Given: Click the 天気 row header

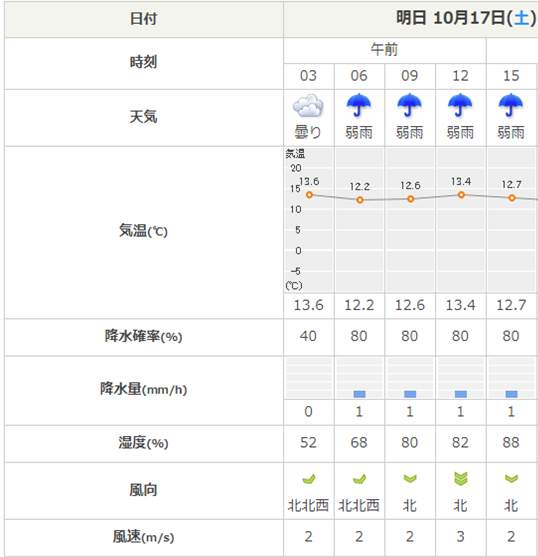Looking at the screenshot, I should tap(143, 117).
